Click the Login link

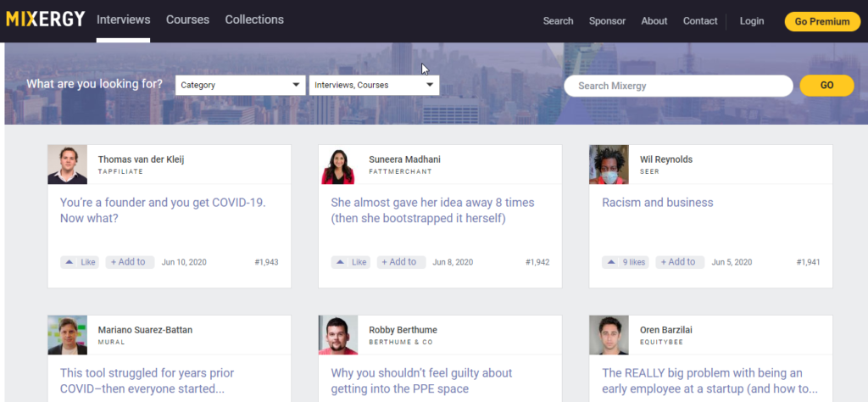[752, 21]
